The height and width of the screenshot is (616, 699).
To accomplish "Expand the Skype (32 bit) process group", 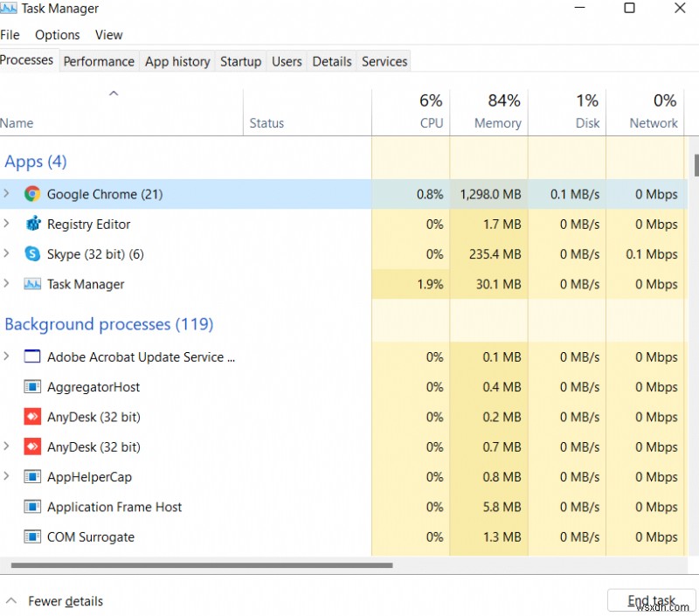I will click(7, 254).
